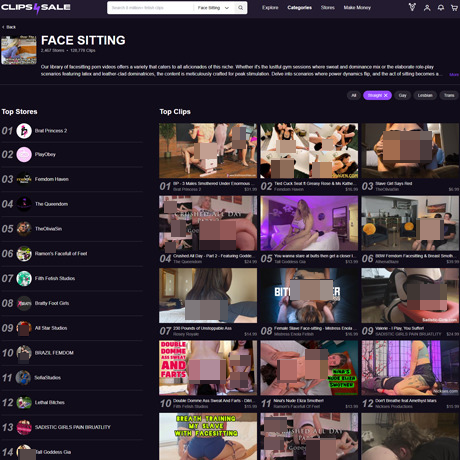Open top clip 02 thumbnail
Screen dimensions: 460x460
pos(309,151)
